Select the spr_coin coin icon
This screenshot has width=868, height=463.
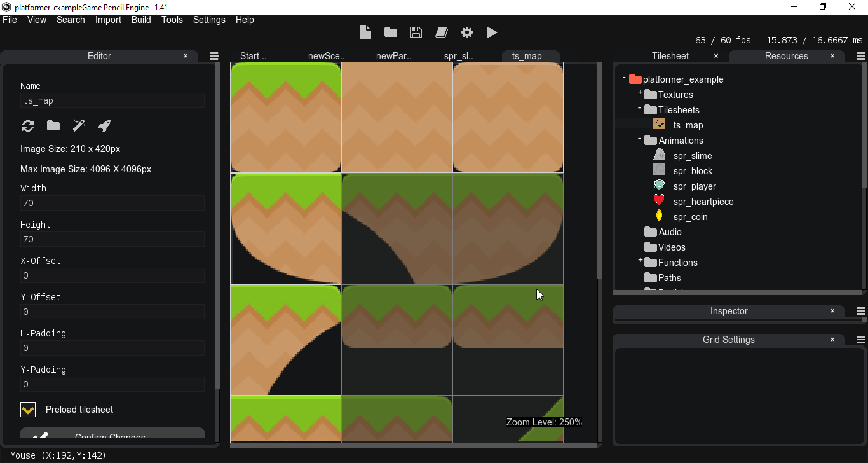(x=660, y=216)
